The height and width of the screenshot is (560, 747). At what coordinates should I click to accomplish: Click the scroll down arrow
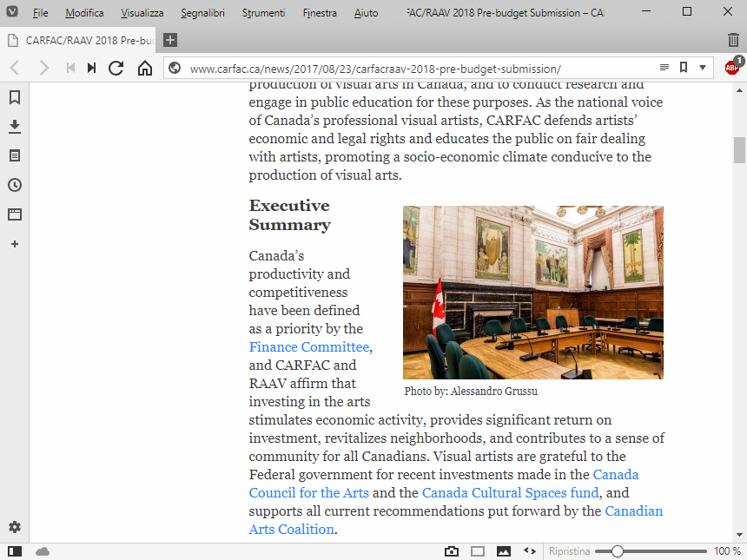(x=739, y=535)
